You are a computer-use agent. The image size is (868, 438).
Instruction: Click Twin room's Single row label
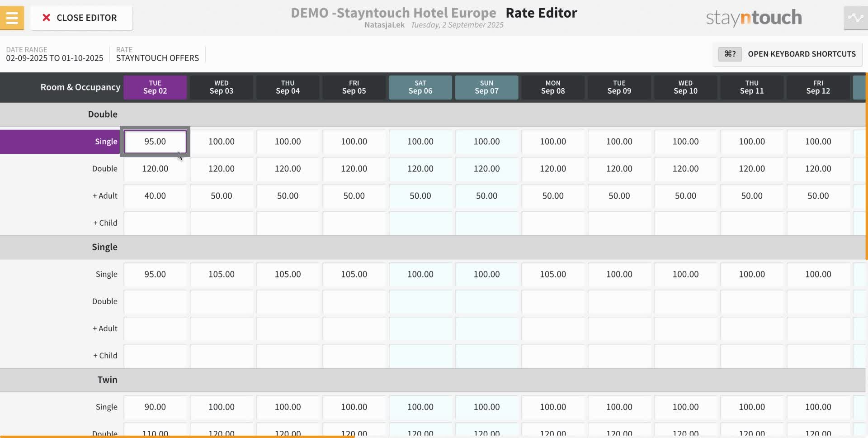click(106, 407)
